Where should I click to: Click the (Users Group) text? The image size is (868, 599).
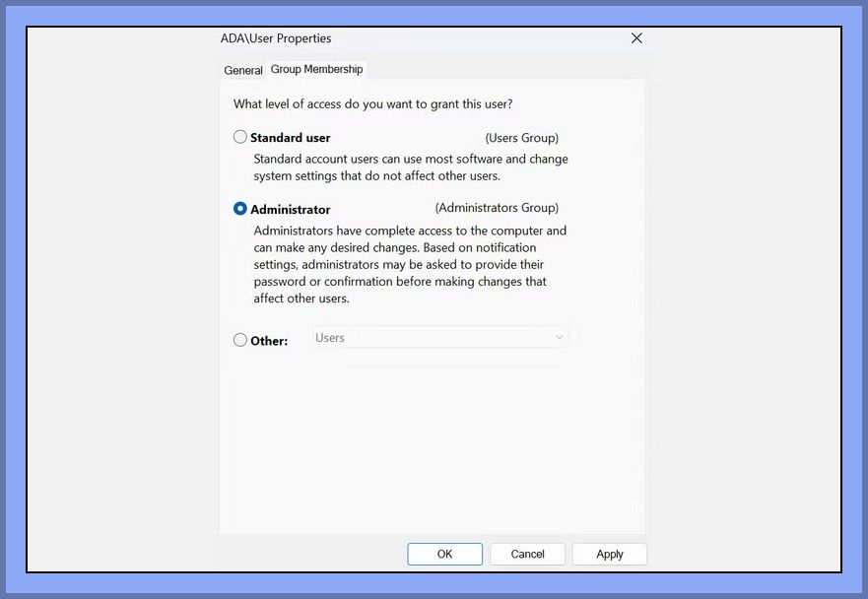(522, 138)
